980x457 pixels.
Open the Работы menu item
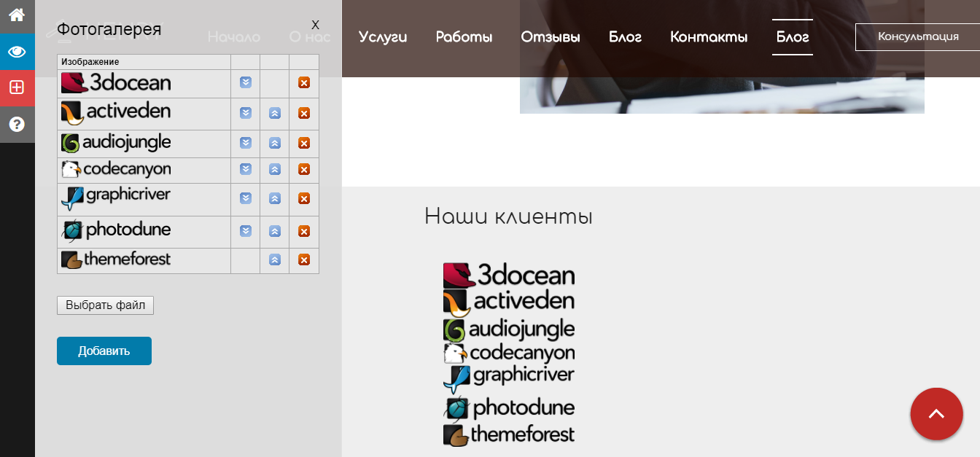(464, 37)
